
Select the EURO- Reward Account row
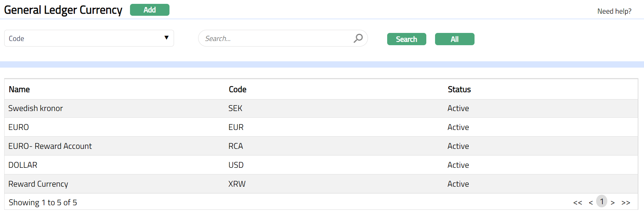pos(50,146)
